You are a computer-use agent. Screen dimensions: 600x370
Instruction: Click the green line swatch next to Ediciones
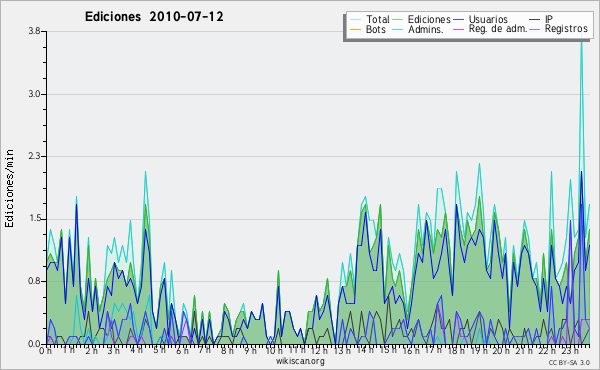tap(398, 20)
